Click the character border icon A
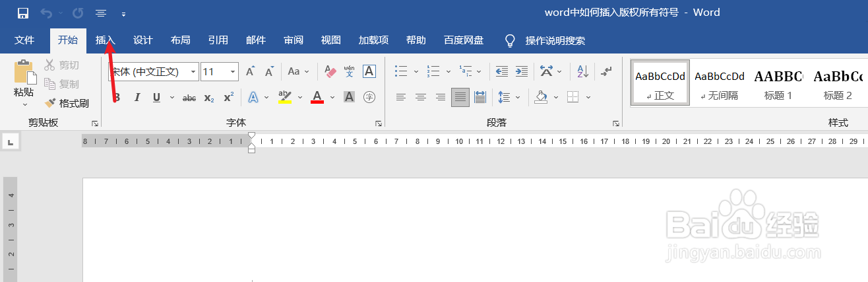This screenshot has height=282, width=868. click(x=369, y=71)
